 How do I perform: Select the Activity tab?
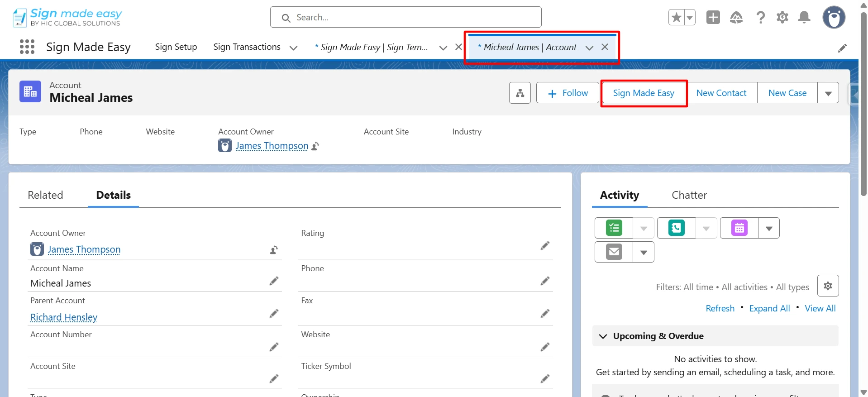coord(620,195)
